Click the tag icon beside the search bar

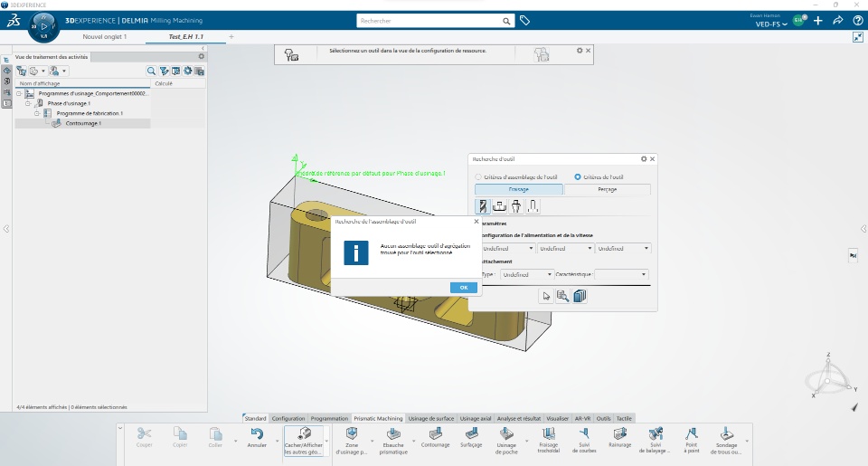point(524,21)
